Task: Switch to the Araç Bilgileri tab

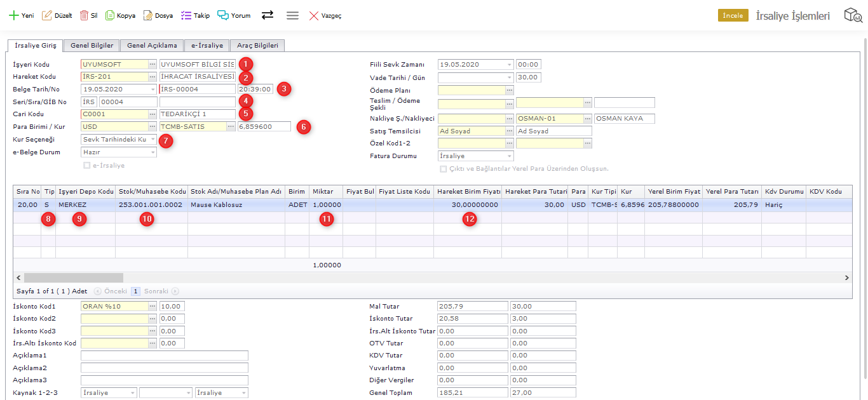Action: 257,46
